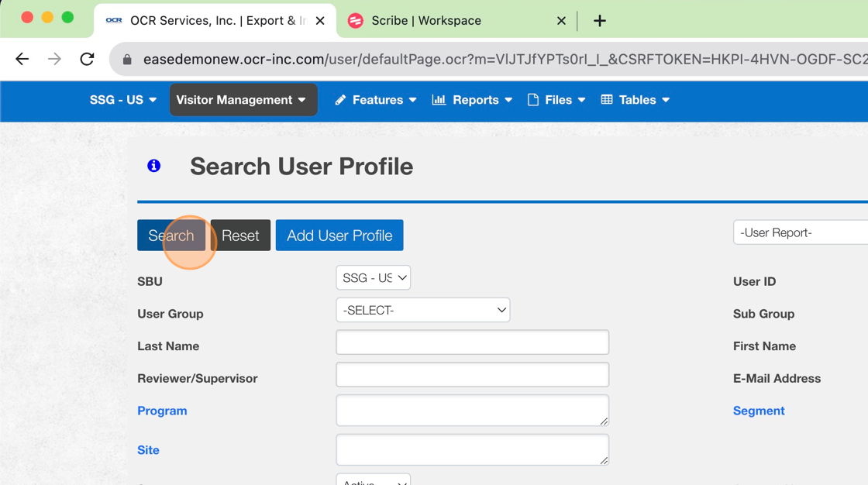Reload the page with the refresh icon

[87, 59]
